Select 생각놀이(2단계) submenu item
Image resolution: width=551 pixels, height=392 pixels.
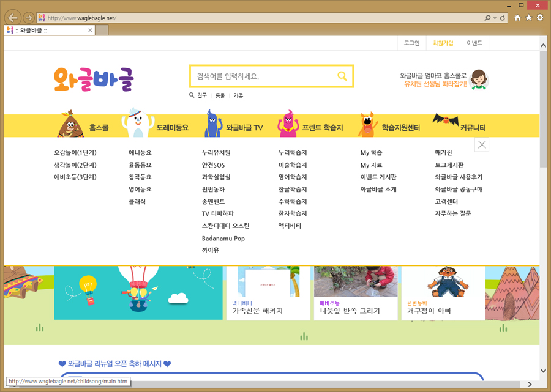click(x=75, y=165)
